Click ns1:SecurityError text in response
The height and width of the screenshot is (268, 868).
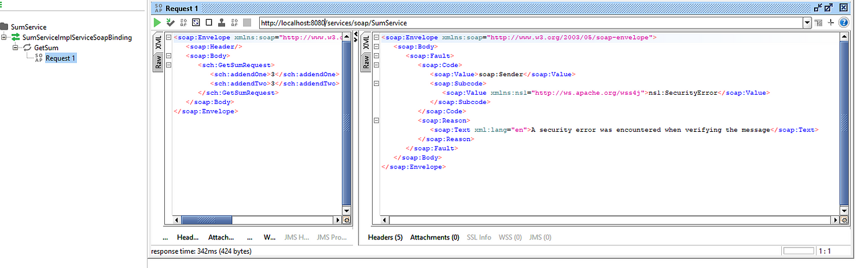pos(683,93)
